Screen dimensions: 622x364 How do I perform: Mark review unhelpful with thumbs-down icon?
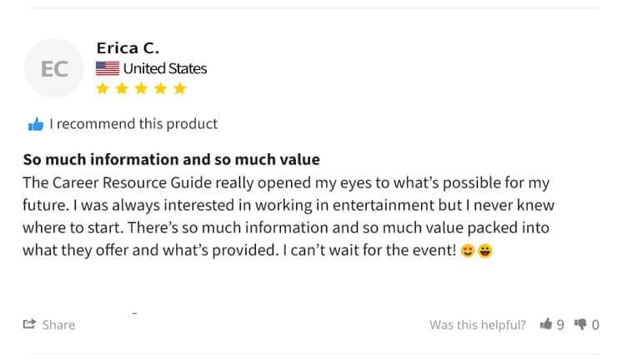[x=581, y=324]
